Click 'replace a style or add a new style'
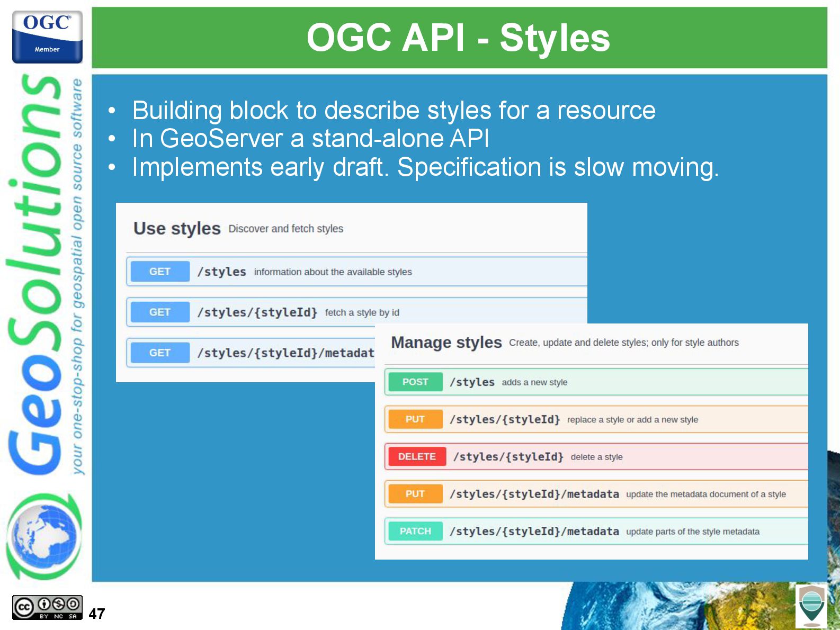The width and height of the screenshot is (840, 630). point(633,420)
